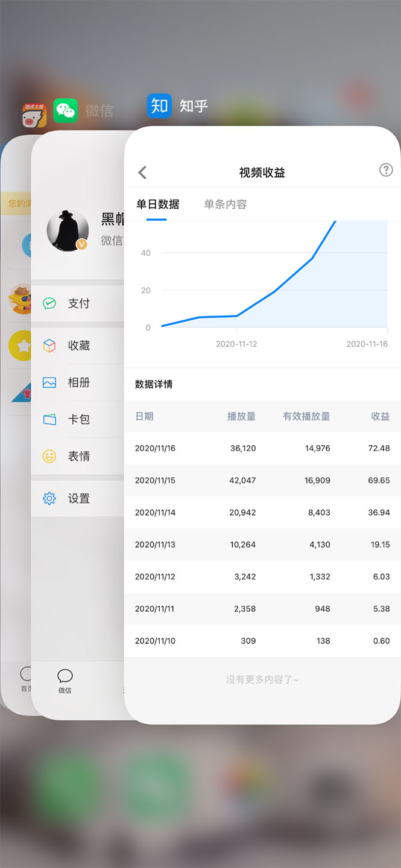Open the pig game app icon
The height and width of the screenshot is (868, 401).
click(34, 115)
